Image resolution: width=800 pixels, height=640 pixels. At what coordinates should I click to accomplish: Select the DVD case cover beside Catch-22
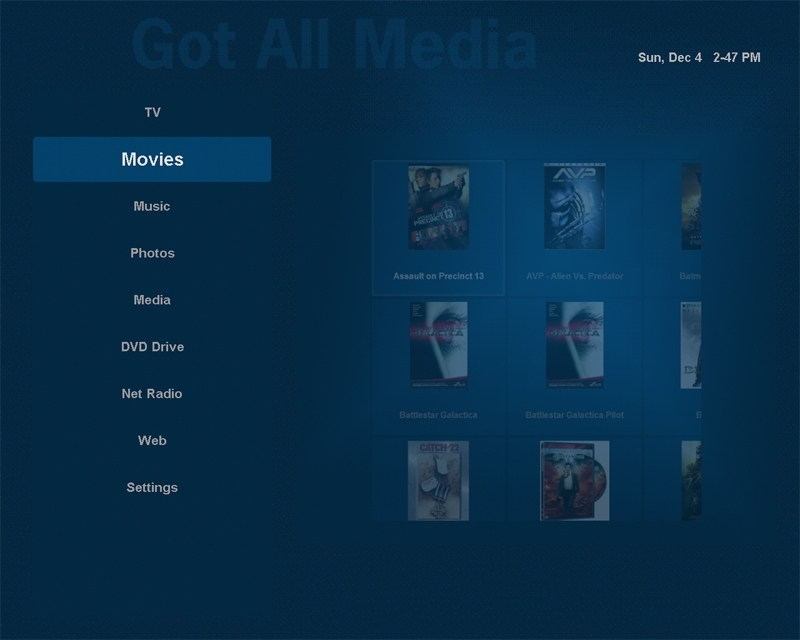tap(574, 481)
